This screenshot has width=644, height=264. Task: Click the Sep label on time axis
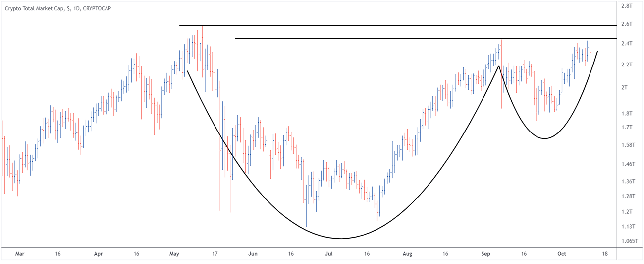point(486,253)
